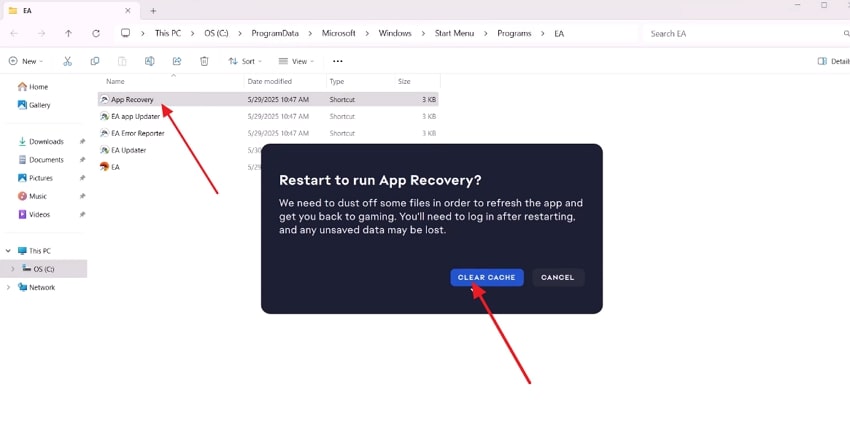Click This PC in the address bar
Viewport: 850px width, 436px height.
click(x=168, y=33)
